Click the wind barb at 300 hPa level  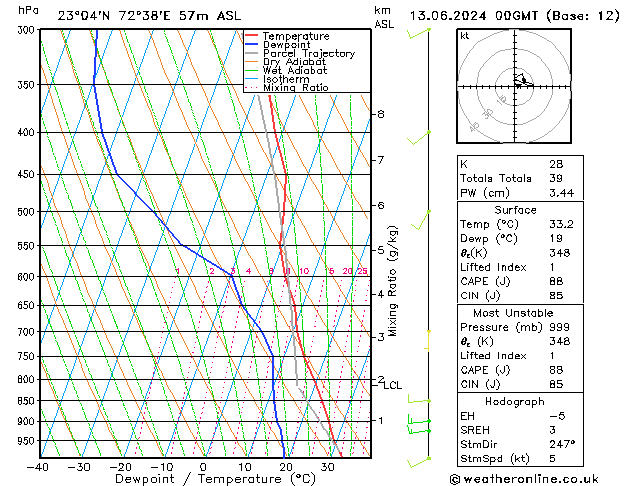coord(418,34)
